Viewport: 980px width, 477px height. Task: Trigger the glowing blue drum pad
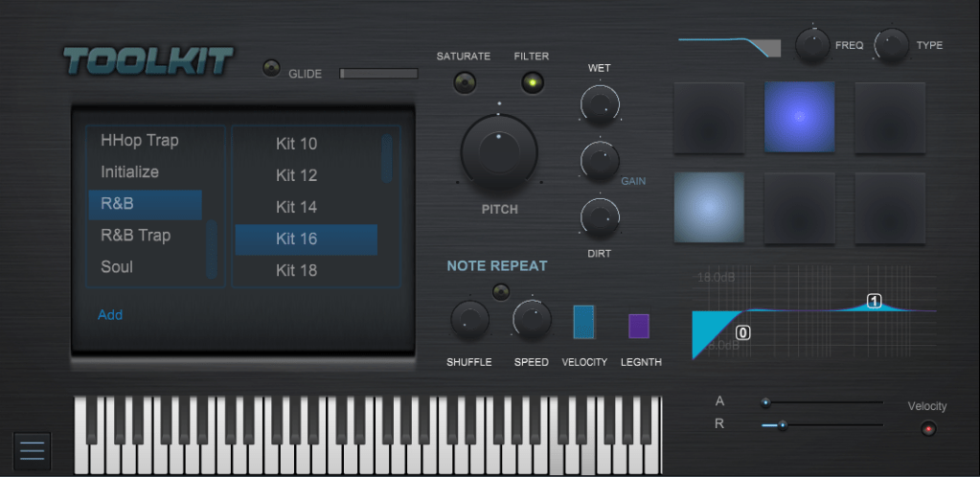tap(799, 117)
